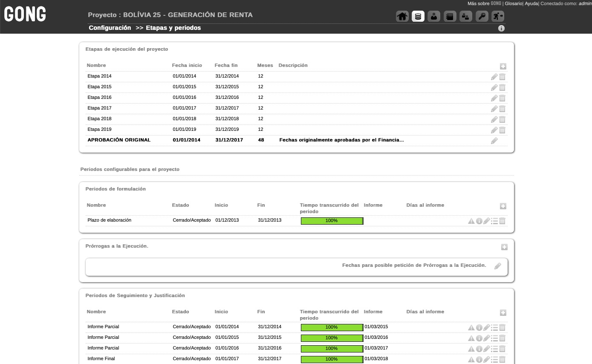Image resolution: width=592 pixels, height=364 pixels.
Task: Go to the home page icon
Action: click(402, 17)
